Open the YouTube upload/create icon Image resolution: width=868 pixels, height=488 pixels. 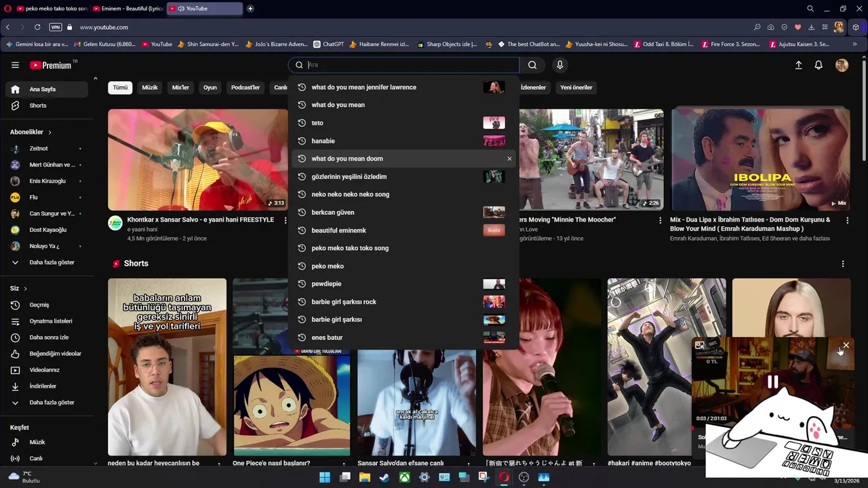tap(798, 65)
